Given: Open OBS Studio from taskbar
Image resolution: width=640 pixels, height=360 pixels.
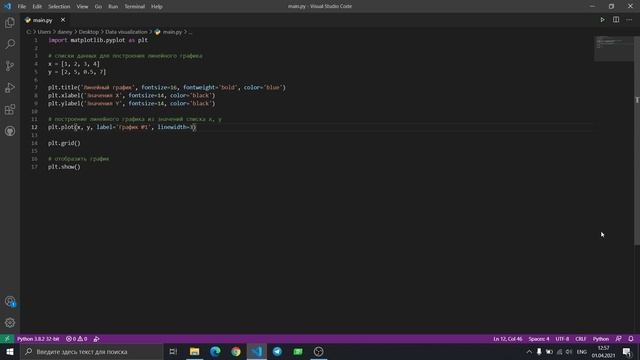Looking at the screenshot, I should 318,351.
